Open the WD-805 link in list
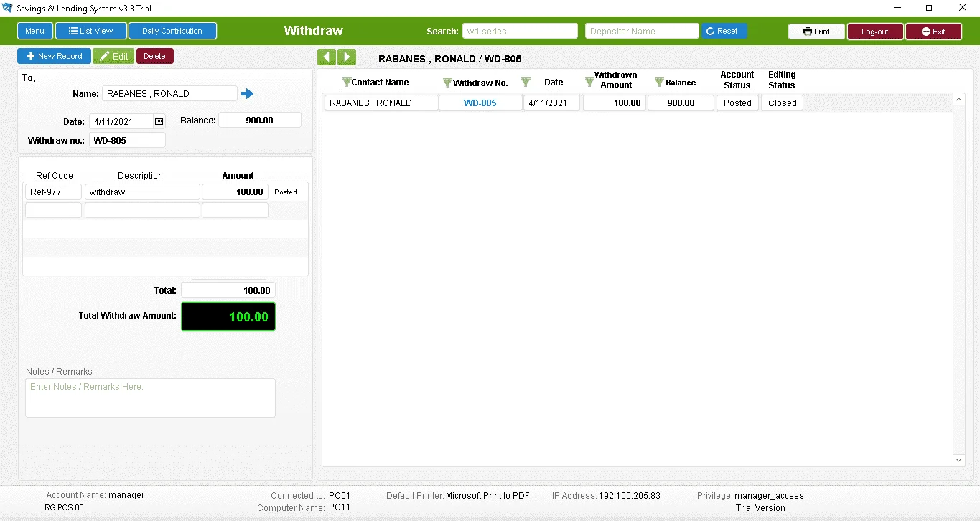 click(480, 103)
